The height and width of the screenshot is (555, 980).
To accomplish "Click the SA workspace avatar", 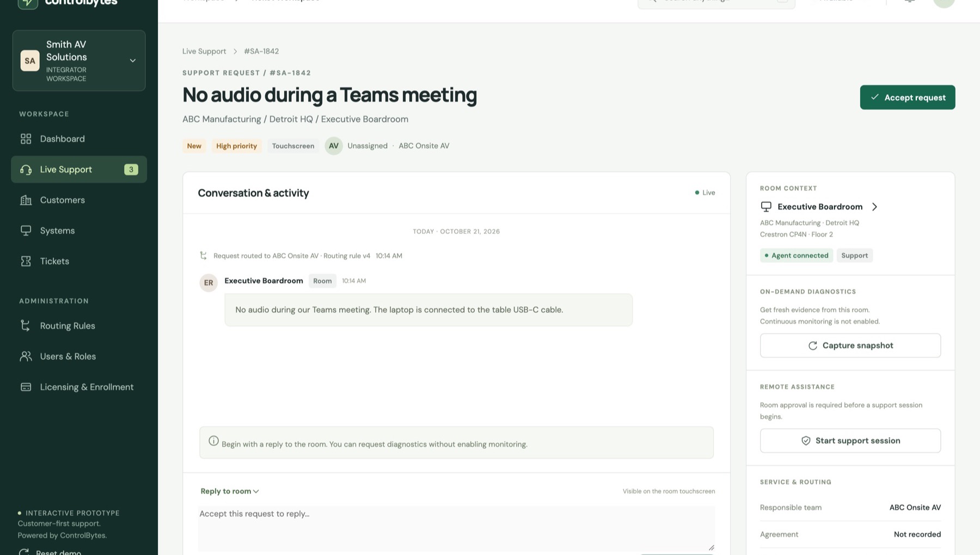I will click(x=30, y=61).
